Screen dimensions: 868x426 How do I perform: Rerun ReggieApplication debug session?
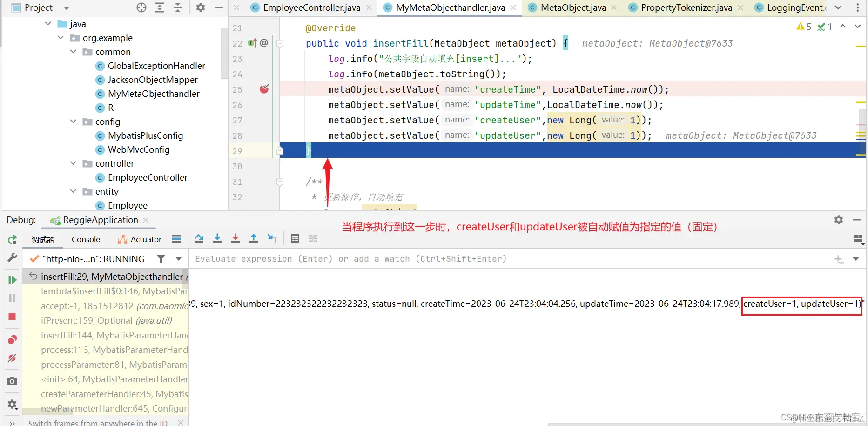pyautogui.click(x=13, y=240)
